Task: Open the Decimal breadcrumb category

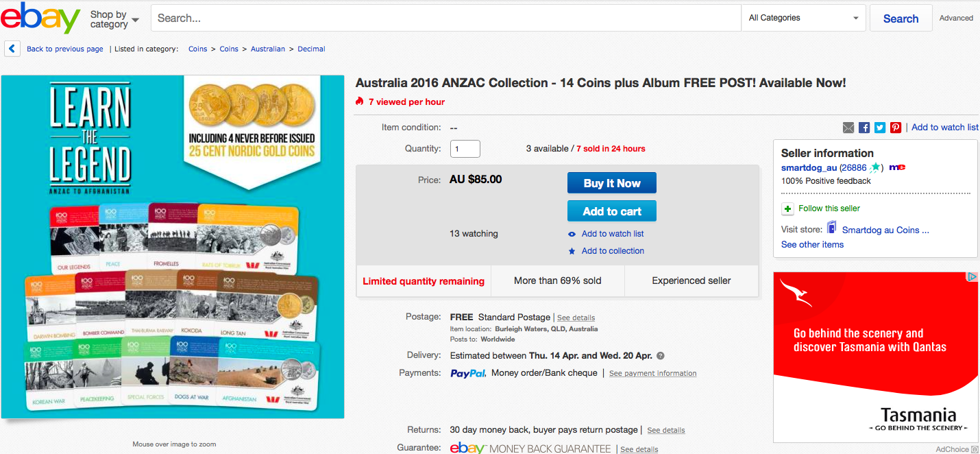Action: pos(311,49)
